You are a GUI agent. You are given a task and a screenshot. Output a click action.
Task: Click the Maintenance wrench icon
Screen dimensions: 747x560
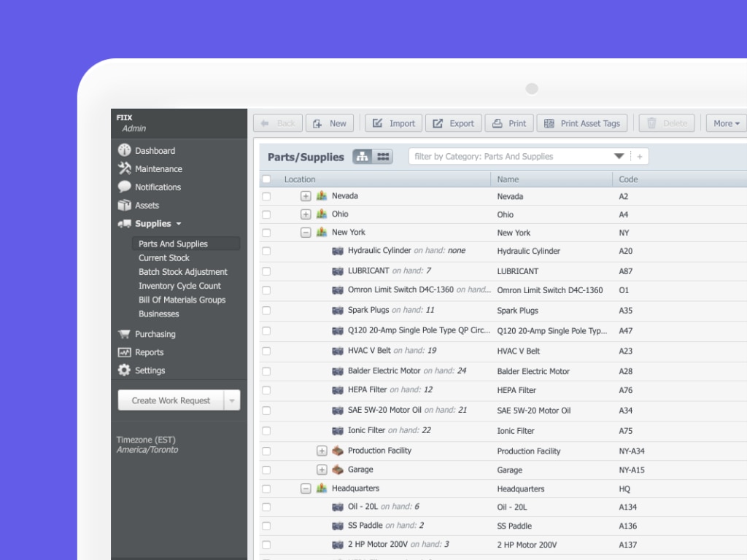(x=124, y=168)
